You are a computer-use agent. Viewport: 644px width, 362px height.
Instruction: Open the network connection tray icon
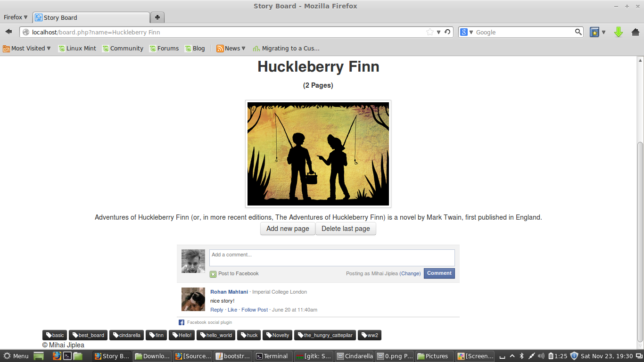pyautogui.click(x=531, y=356)
